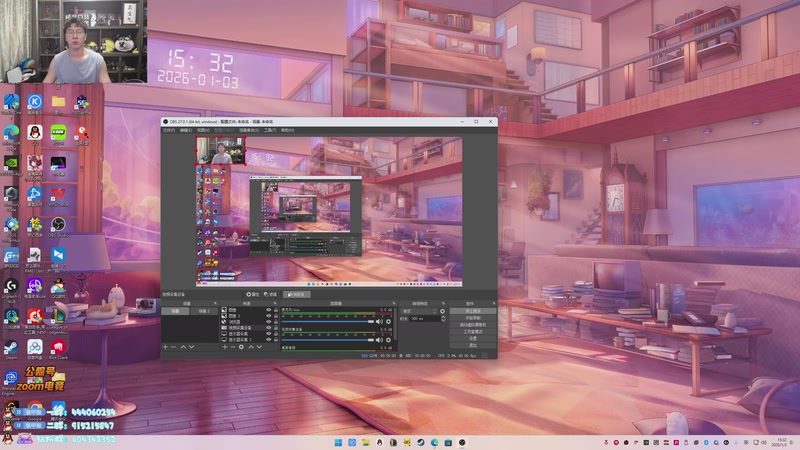Viewport: 800px width, 450px height.
Task: Switch to Steam on the taskbar
Action: [421, 442]
